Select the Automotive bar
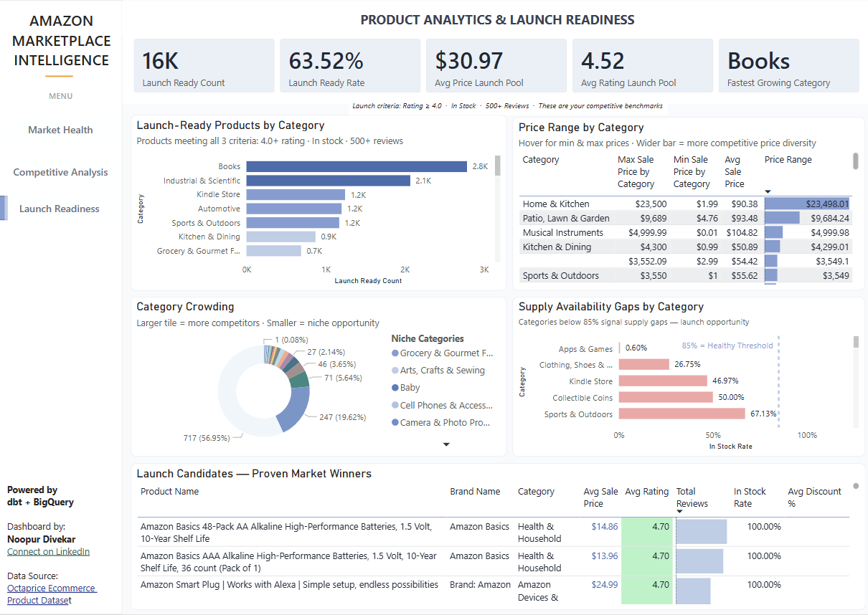 point(293,209)
